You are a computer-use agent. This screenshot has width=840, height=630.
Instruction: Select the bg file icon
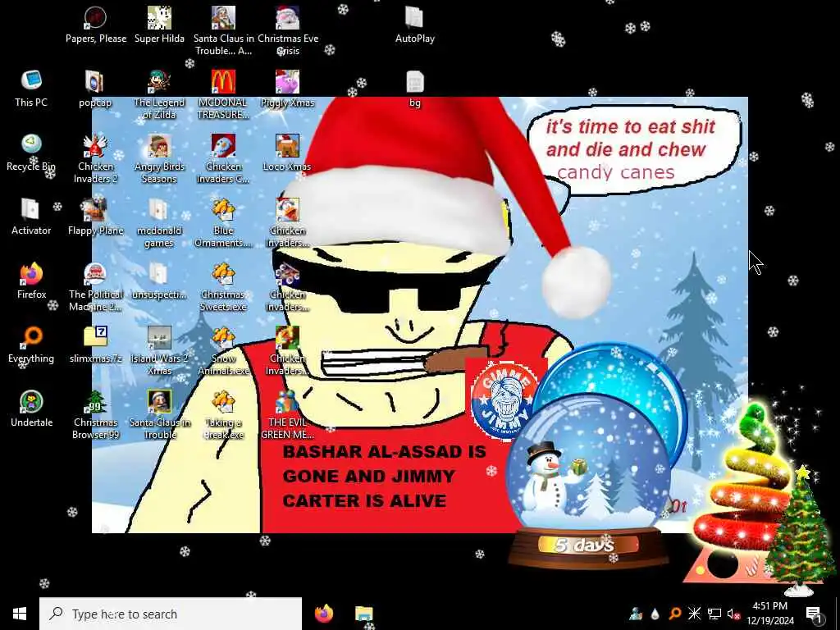tap(414, 89)
